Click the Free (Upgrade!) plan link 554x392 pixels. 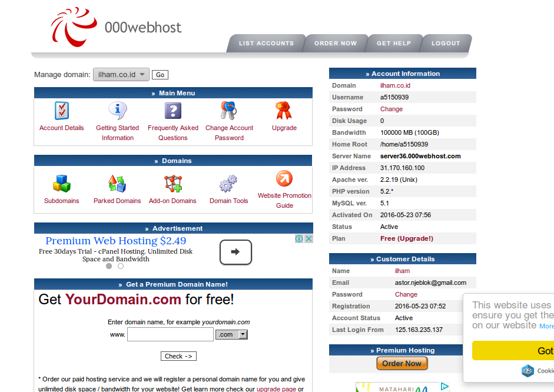click(x=407, y=239)
